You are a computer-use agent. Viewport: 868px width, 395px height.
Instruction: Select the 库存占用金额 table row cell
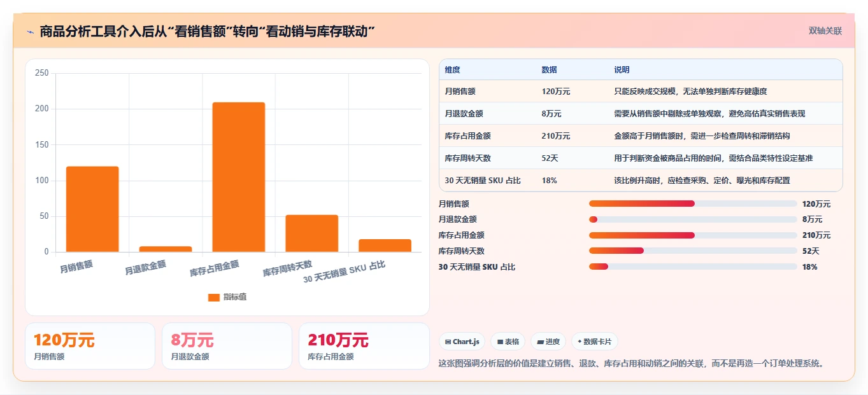point(467,136)
